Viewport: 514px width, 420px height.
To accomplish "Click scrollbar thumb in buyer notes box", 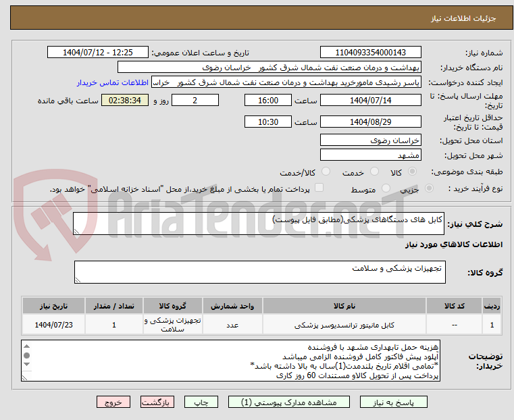I will [27, 355].
